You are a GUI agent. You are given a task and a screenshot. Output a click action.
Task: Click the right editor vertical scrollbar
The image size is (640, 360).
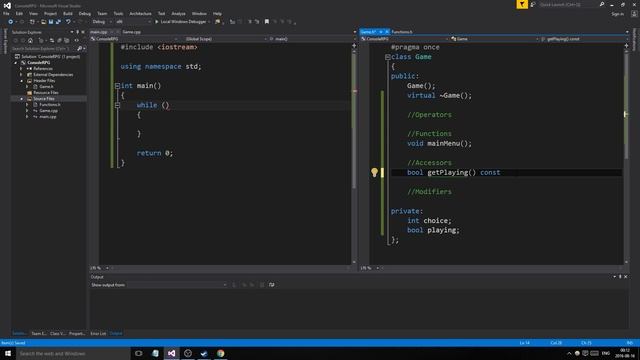(626, 155)
